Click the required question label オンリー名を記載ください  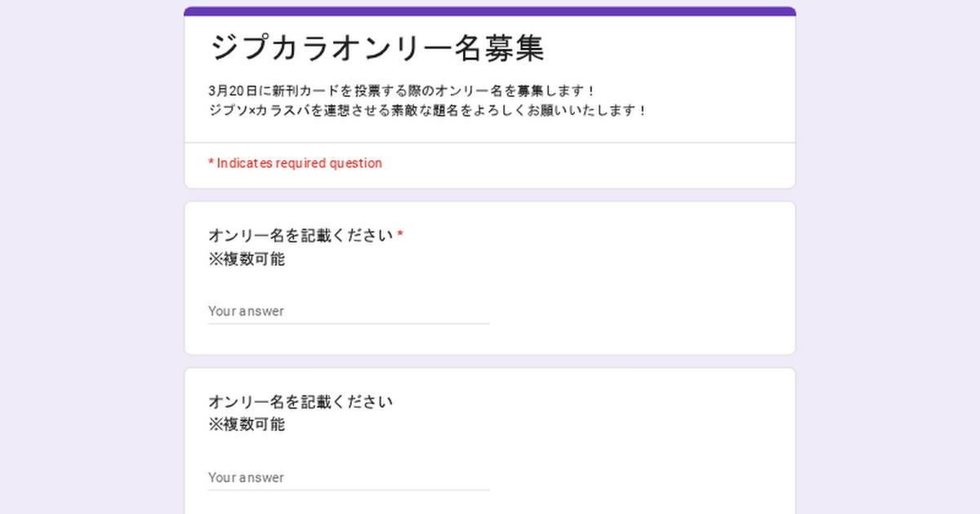coord(301,237)
